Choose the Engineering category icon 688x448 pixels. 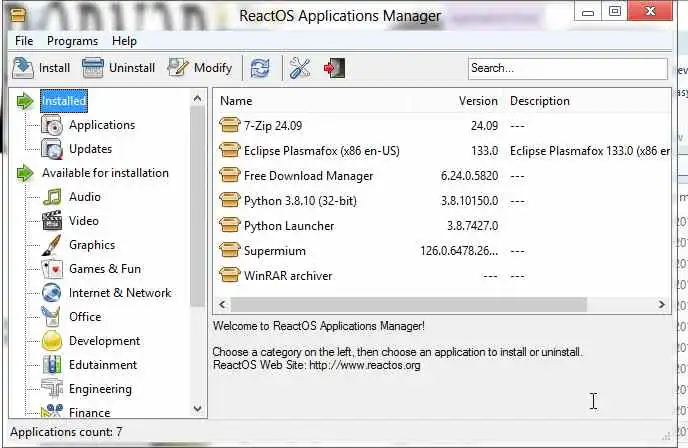click(52, 389)
